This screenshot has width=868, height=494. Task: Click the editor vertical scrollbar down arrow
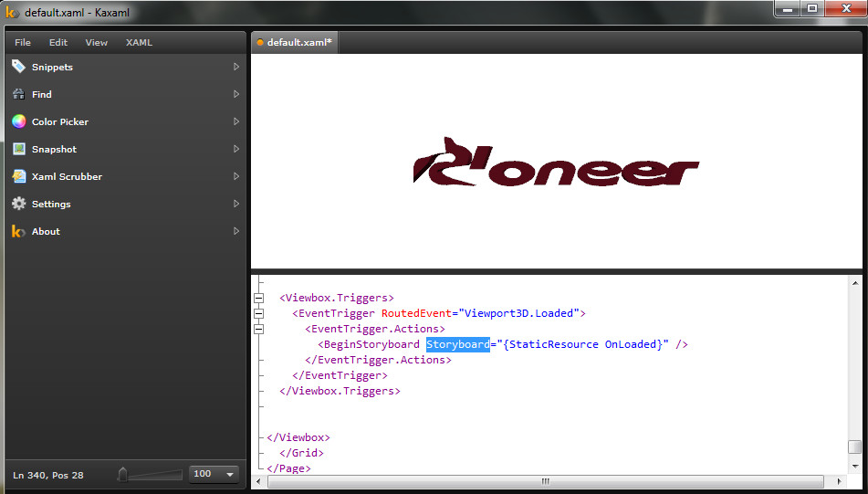[x=854, y=466]
